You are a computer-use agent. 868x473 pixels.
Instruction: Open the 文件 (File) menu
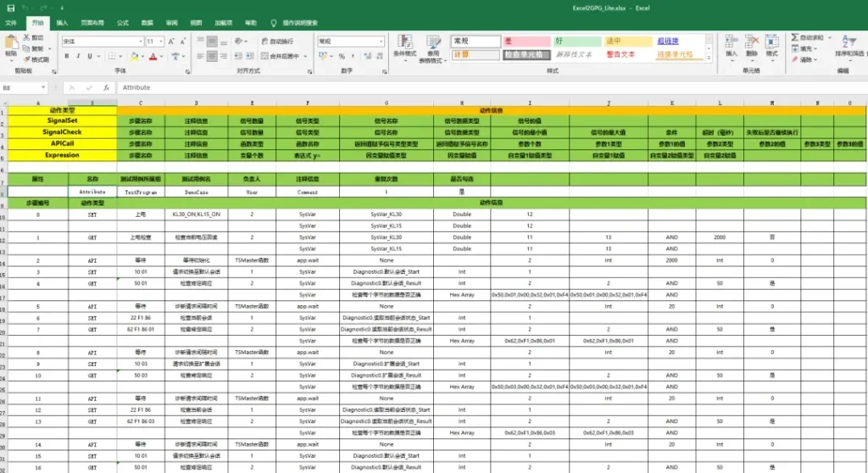12,23
